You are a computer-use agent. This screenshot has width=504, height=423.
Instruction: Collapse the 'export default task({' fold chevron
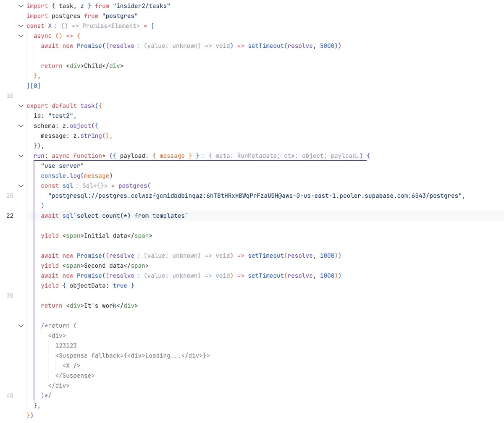tap(20, 106)
